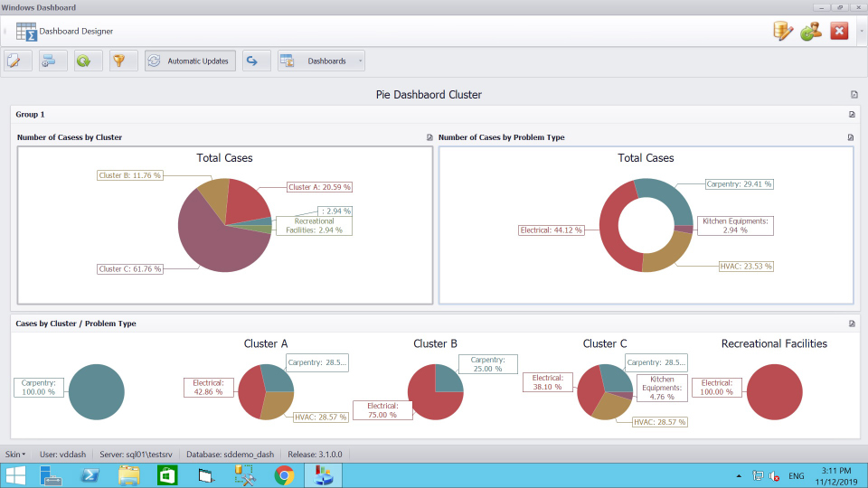Click the blue curved arrow toolbar icon
The width and height of the screenshot is (868, 488).
click(255, 61)
